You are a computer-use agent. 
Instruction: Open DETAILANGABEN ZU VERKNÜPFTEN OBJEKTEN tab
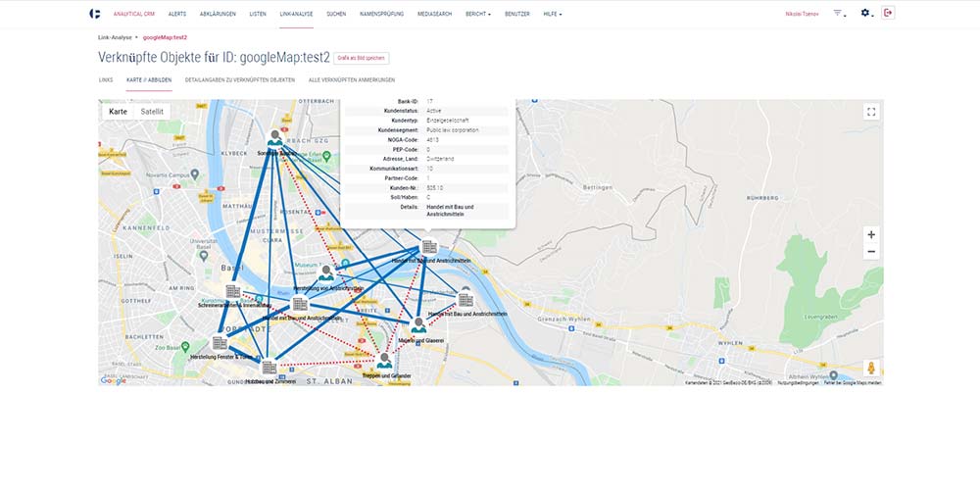click(240, 80)
